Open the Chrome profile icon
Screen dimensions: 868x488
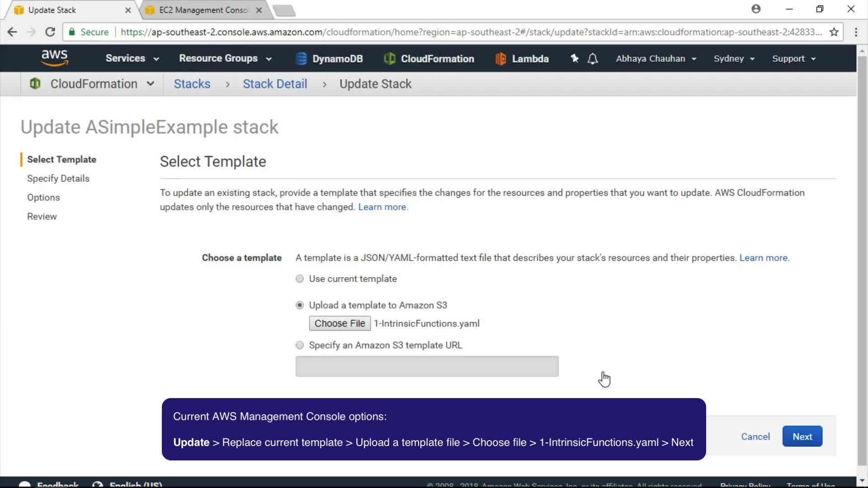756,9
